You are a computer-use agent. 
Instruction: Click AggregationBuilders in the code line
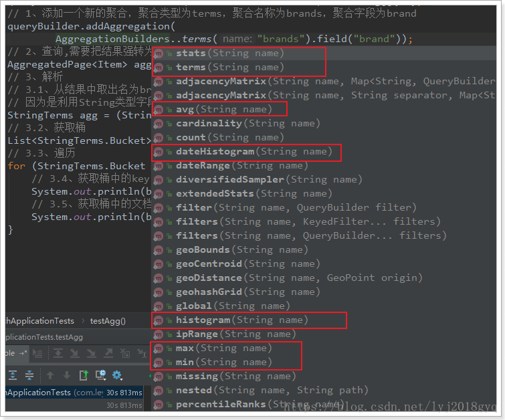click(x=112, y=39)
